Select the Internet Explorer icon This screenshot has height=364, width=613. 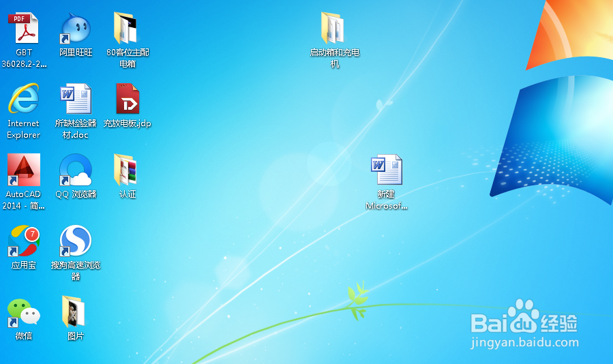[23, 98]
